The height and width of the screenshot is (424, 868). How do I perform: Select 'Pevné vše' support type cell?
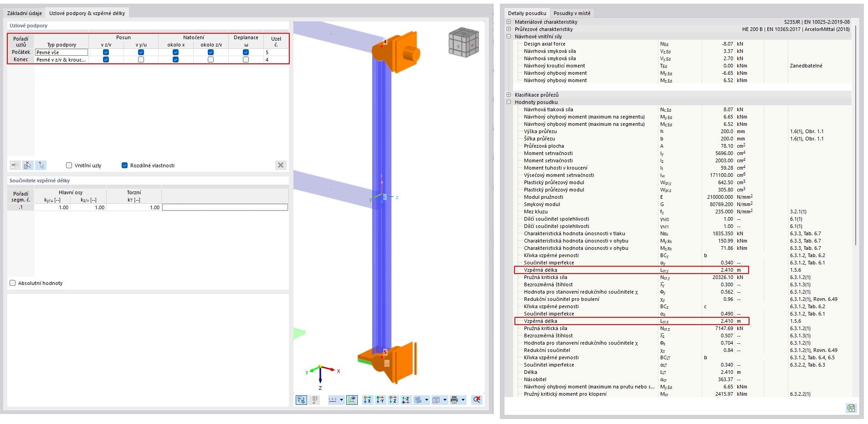pyautogui.click(x=62, y=52)
